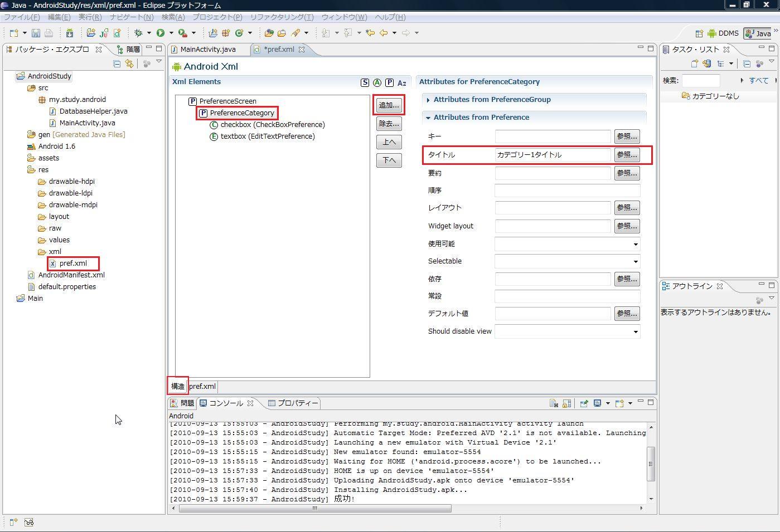Open the 編集(E) menu
Image resolution: width=780 pixels, height=532 pixels.
tap(59, 17)
